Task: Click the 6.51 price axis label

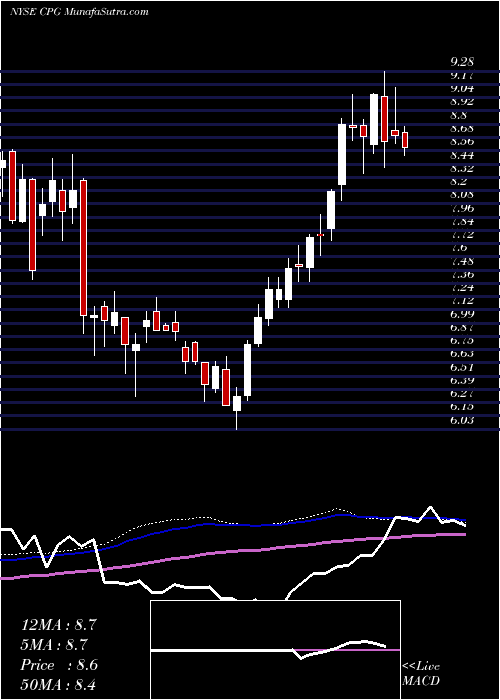Action: (x=462, y=367)
